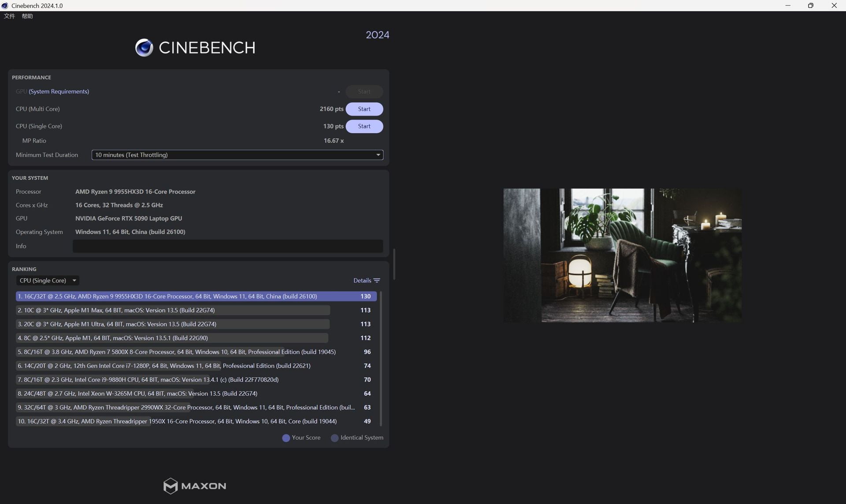This screenshot has width=846, height=504.
Task: Select the Ryzen 7 5800X ranking row
Action: click(196, 352)
